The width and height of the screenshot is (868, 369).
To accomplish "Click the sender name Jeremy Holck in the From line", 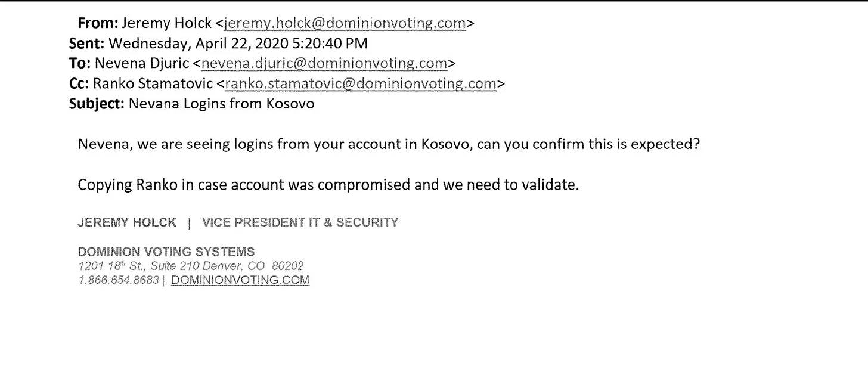I will point(166,23).
